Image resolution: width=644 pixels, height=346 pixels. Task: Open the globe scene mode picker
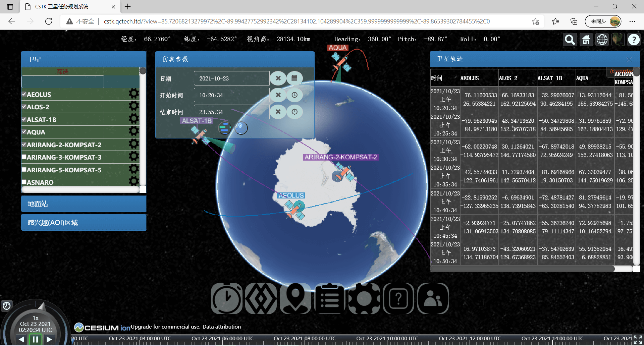pos(602,40)
